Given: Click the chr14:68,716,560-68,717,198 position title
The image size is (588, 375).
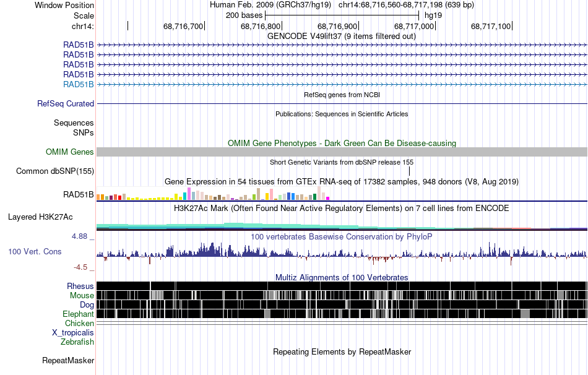Looking at the screenshot, I should pos(406,5).
